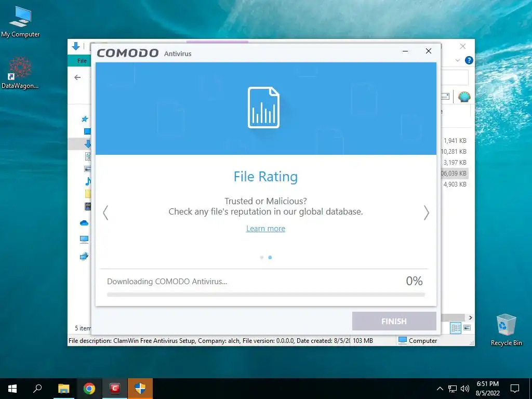Click the file rating document icon
This screenshot has height=399, width=532.
[x=263, y=108]
